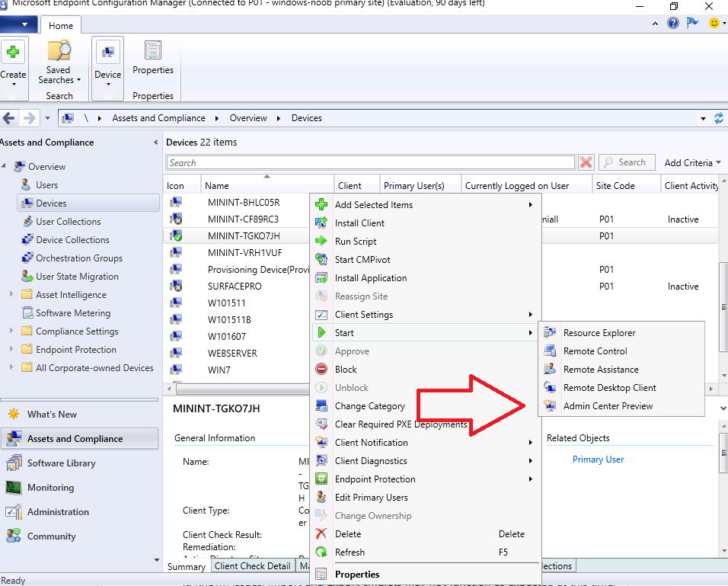This screenshot has width=728, height=586.
Task: Open the Add Criteria dropdown
Action: pos(692,162)
